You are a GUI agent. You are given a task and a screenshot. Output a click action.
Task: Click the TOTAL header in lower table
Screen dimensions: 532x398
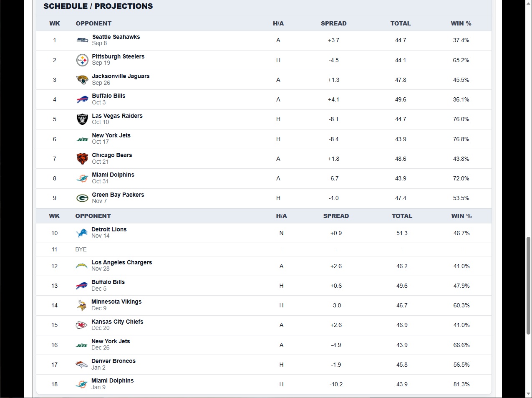tap(402, 216)
